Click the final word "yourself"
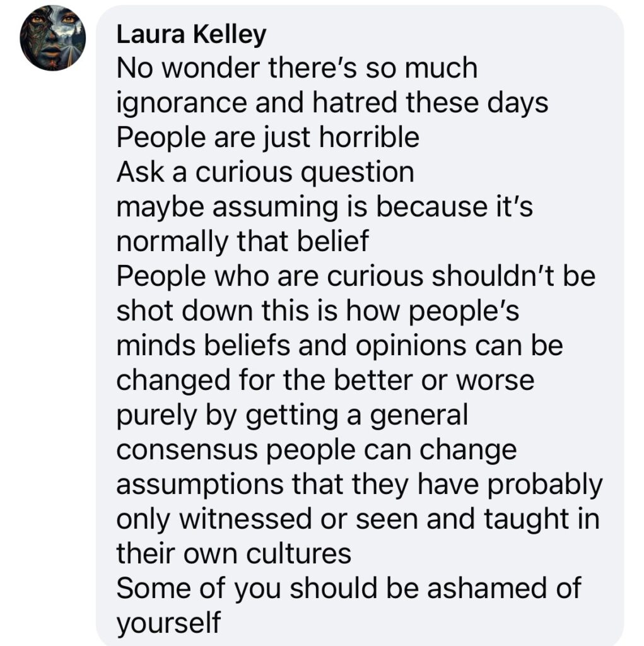 pos(169,623)
